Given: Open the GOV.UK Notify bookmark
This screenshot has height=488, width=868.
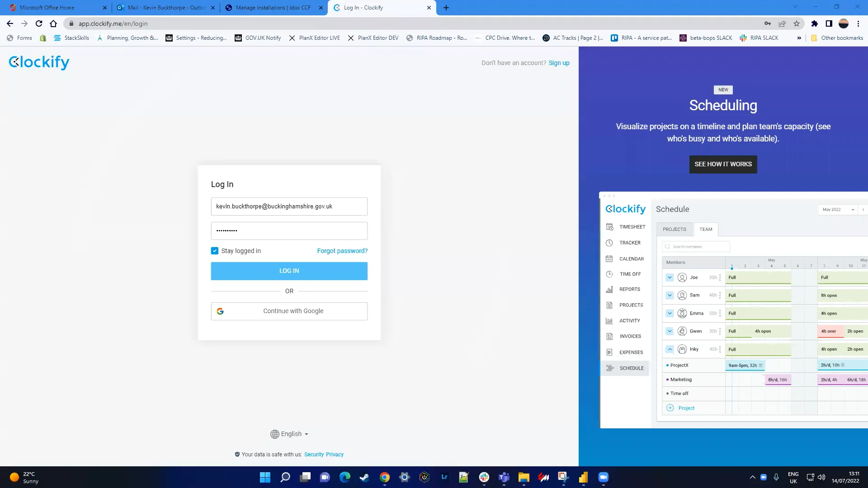Looking at the screenshot, I should 258,38.
